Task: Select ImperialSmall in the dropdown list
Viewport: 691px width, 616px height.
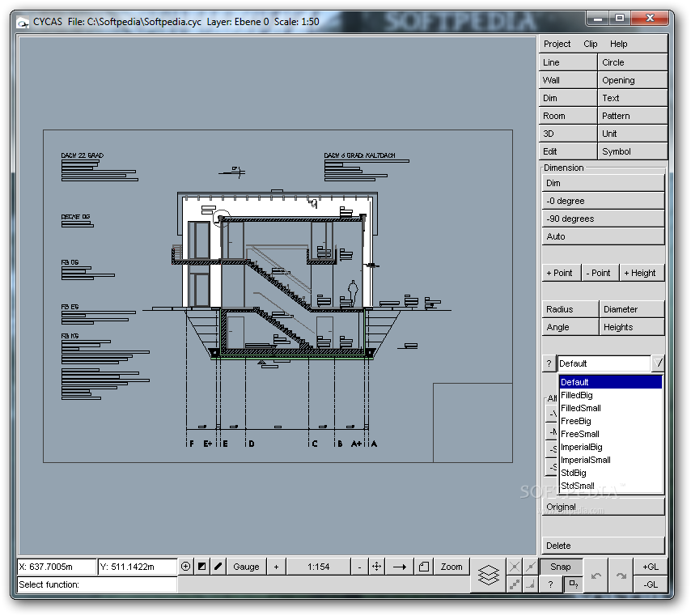Action: pos(610,460)
